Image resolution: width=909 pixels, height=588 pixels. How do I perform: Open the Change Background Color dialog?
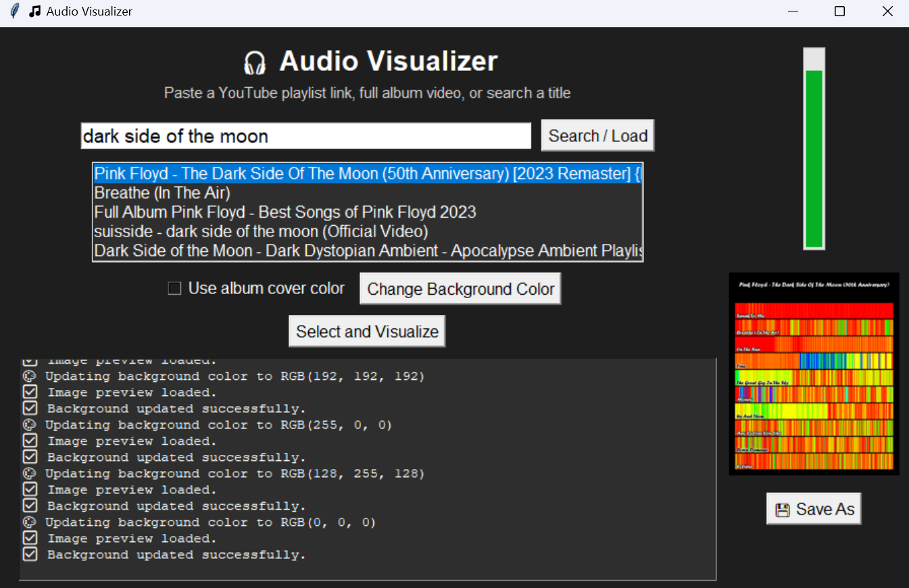[x=460, y=289]
